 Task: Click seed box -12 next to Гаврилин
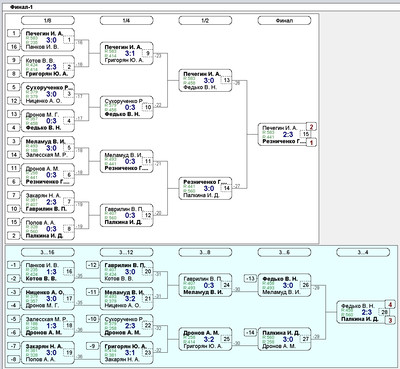[93, 265]
